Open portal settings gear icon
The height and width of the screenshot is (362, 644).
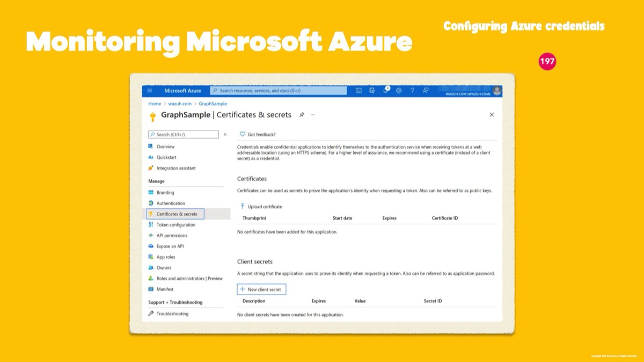pyautogui.click(x=399, y=91)
